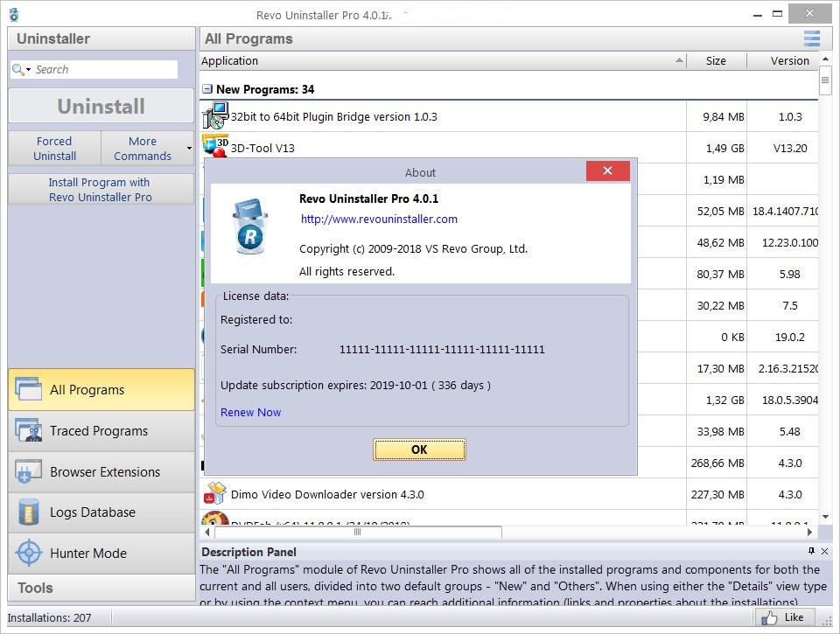Open Browser Extensions section
Viewport: 840px width, 634px height.
point(101,471)
